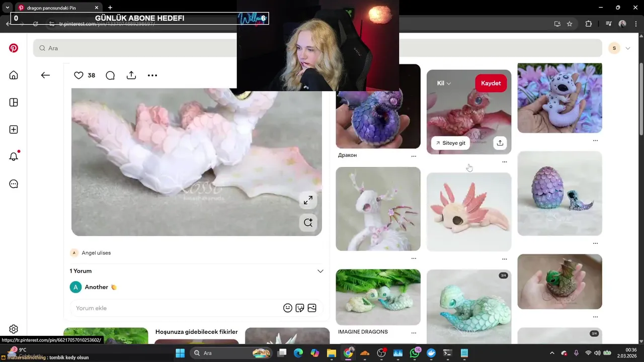The image size is (644, 362).
Task: Open the boards icon in left sidebar
Action: (14, 103)
